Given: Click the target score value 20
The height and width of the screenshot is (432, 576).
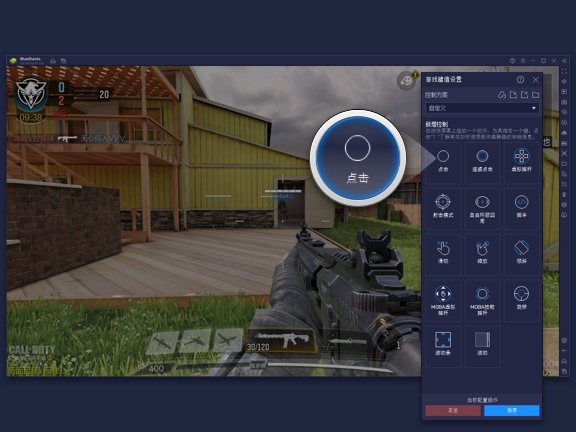Looking at the screenshot, I should pyautogui.click(x=104, y=95).
